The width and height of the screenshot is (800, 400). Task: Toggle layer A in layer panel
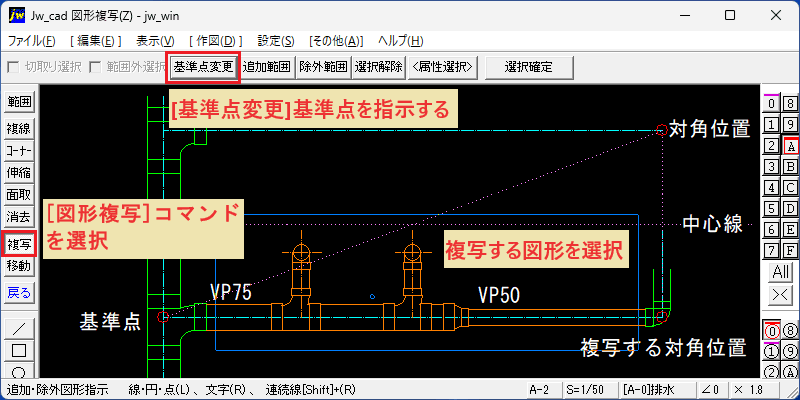coord(790,146)
